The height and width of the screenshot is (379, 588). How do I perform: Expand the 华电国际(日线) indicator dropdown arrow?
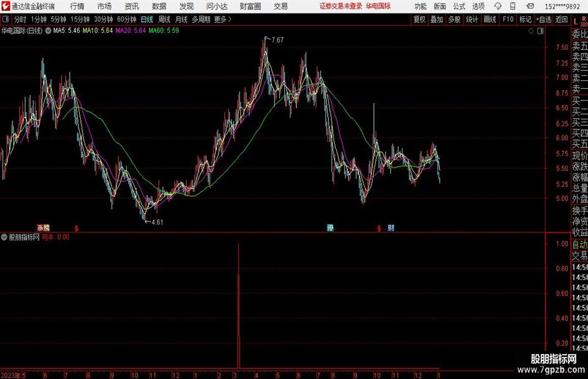(x=49, y=30)
